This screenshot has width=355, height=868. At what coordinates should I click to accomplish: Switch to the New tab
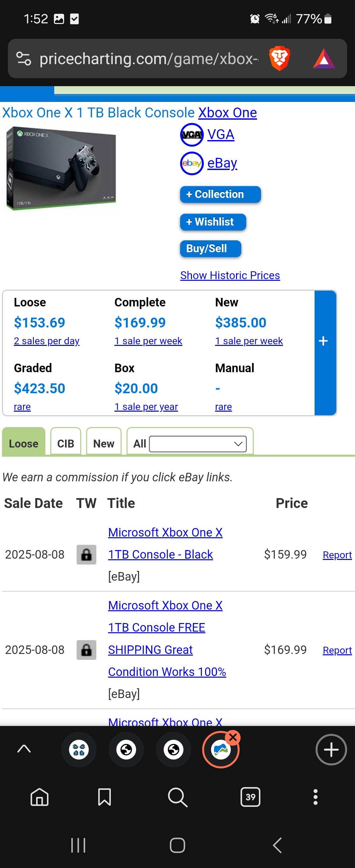click(x=104, y=443)
